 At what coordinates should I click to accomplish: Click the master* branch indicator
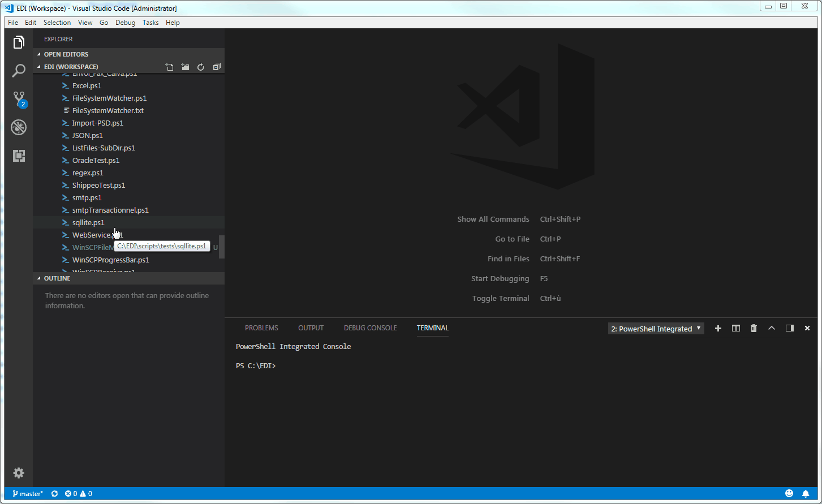click(x=27, y=493)
